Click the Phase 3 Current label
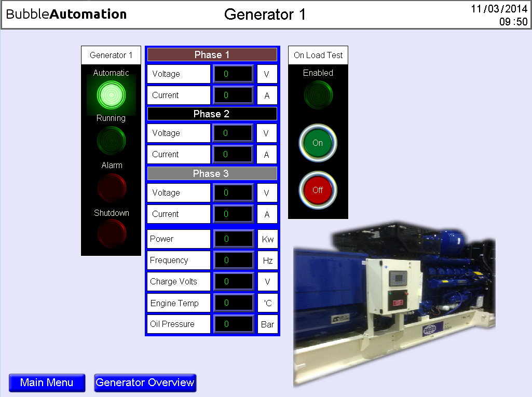 pos(179,214)
